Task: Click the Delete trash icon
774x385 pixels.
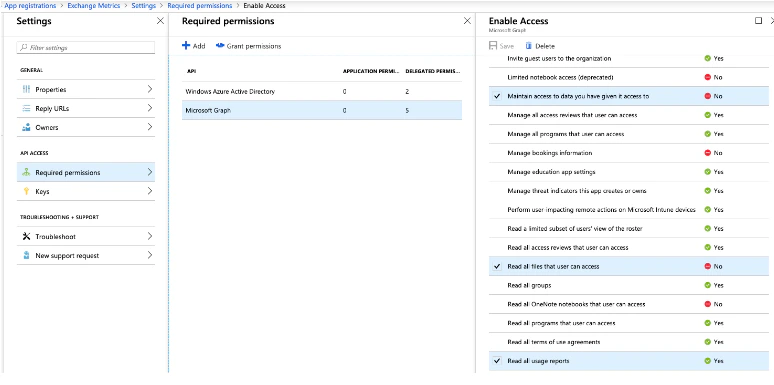Action: point(529,46)
